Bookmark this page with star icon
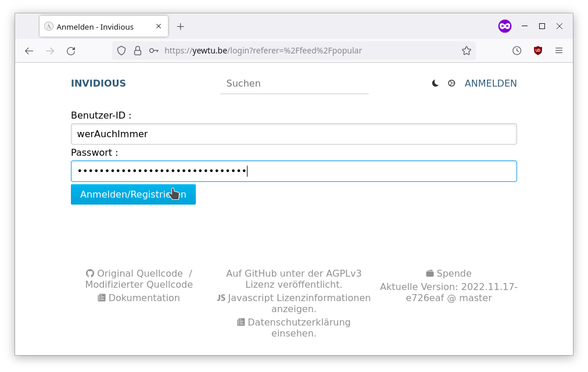 click(x=466, y=51)
